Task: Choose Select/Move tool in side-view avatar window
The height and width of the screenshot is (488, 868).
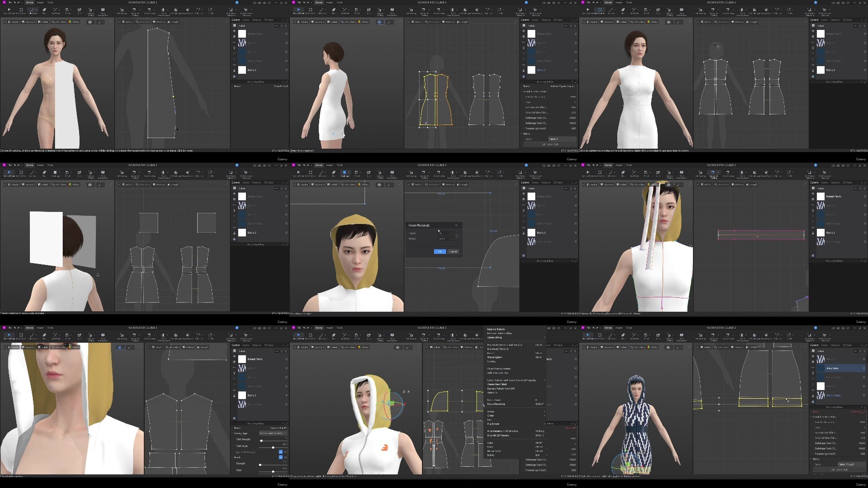Action: click(x=298, y=11)
